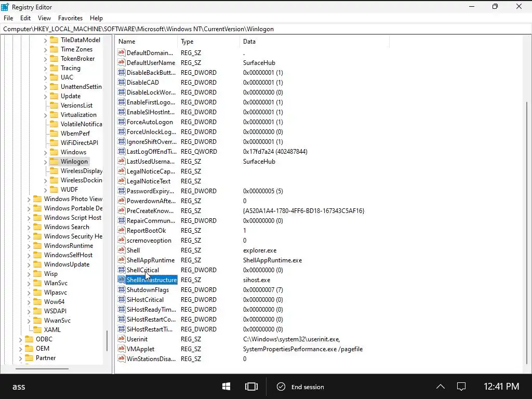This screenshot has width=532, height=399.
Task: Expand the OEM tree node
Action: [20, 349]
